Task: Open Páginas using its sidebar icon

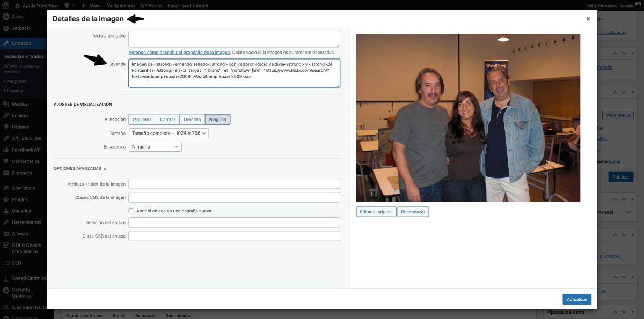Action: pos(6,127)
